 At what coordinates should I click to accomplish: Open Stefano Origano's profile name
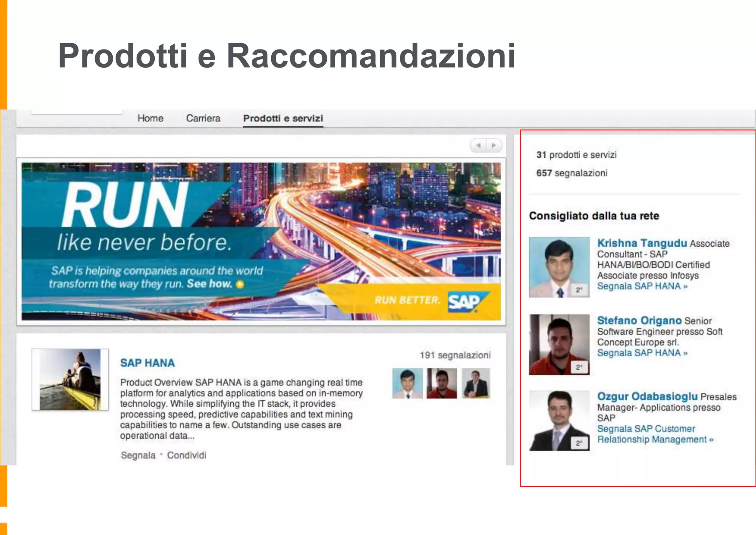point(639,320)
